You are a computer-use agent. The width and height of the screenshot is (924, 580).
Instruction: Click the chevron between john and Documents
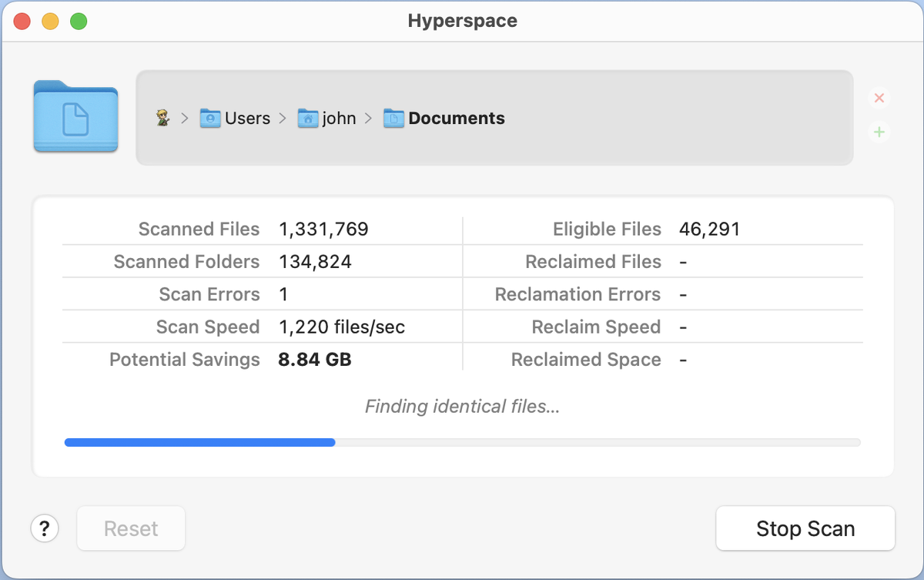tap(368, 118)
